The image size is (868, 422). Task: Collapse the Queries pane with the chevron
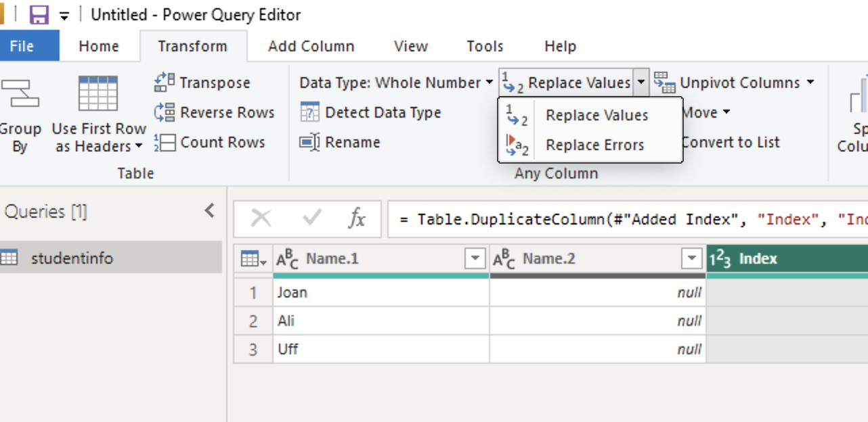[x=210, y=211]
